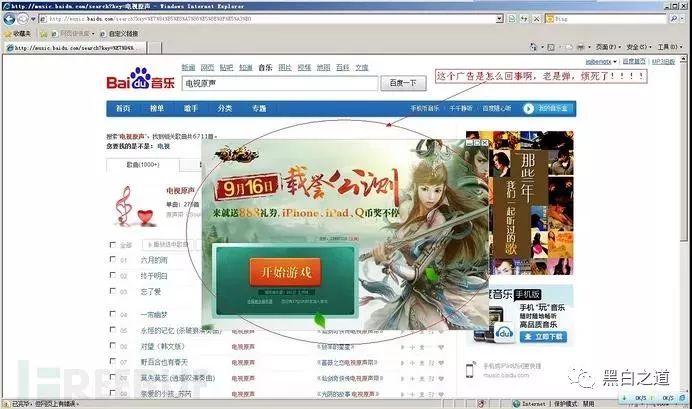The height and width of the screenshot is (409, 692).
Task: Tick the checkbox for song 对望 (韩文版)
Action: [x=113, y=345]
